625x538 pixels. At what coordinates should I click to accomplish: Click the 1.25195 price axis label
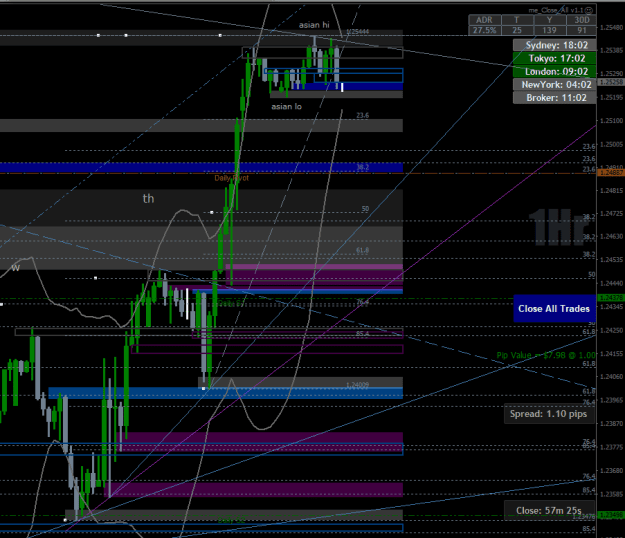click(611, 97)
